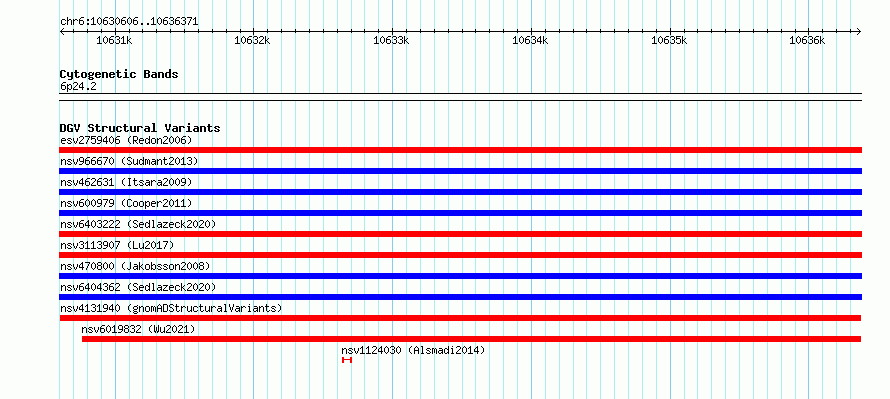Click the 10636k ruler tick label
Screen dimensions: 890x399
coord(808,40)
